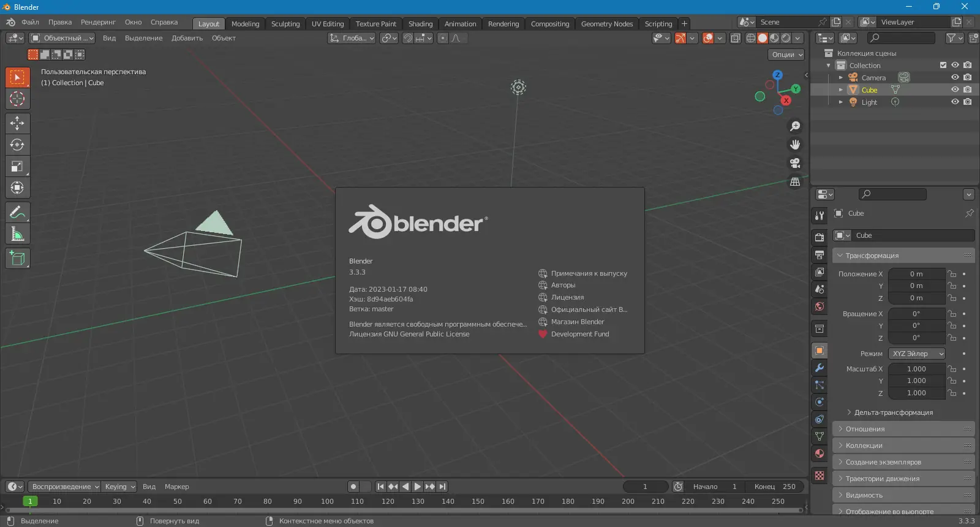980x527 pixels.
Task: Open the XYZ Euler rotation mode dropdown
Action: [917, 354]
